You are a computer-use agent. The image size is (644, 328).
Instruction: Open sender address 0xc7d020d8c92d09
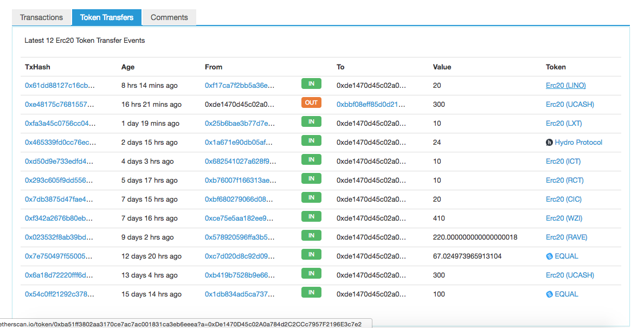tap(240, 256)
